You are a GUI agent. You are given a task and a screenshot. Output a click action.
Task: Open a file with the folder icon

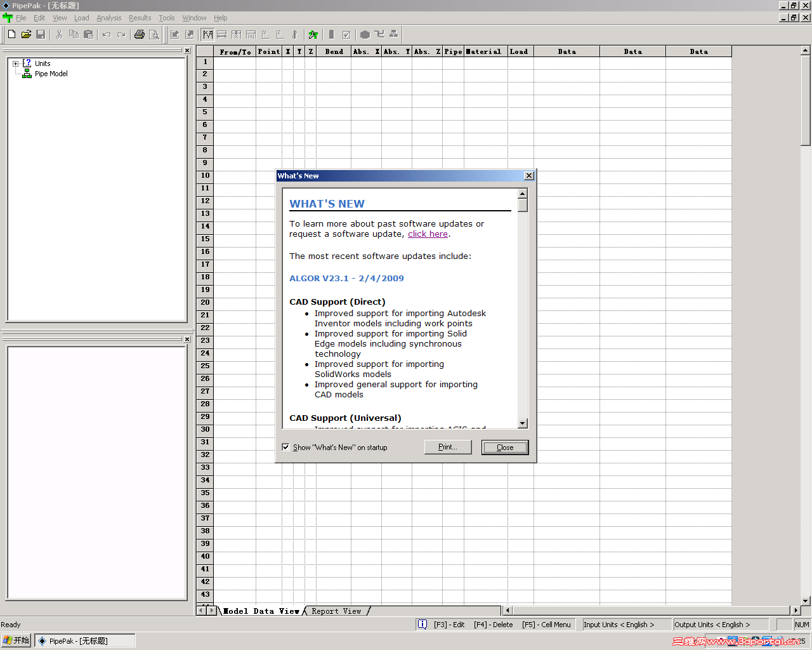[x=26, y=34]
